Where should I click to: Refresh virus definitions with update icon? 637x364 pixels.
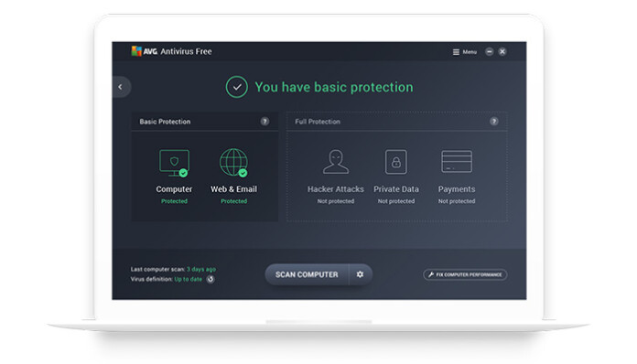(211, 279)
